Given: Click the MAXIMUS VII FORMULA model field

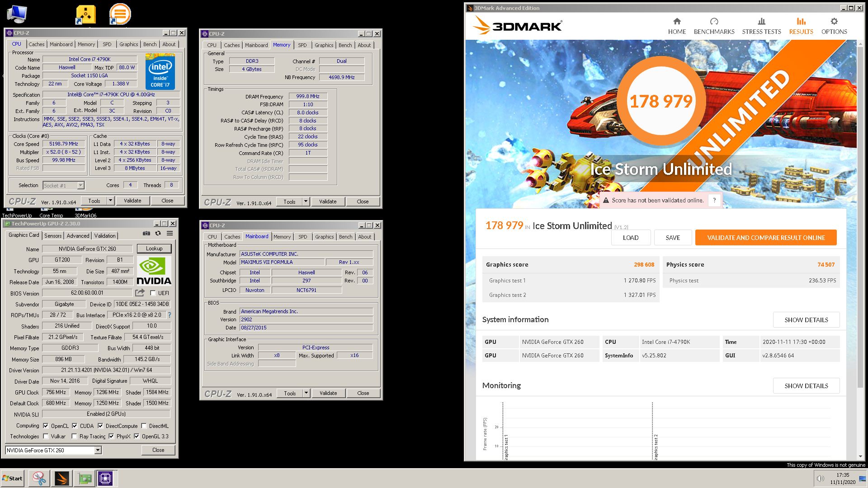Looking at the screenshot, I should (x=282, y=262).
